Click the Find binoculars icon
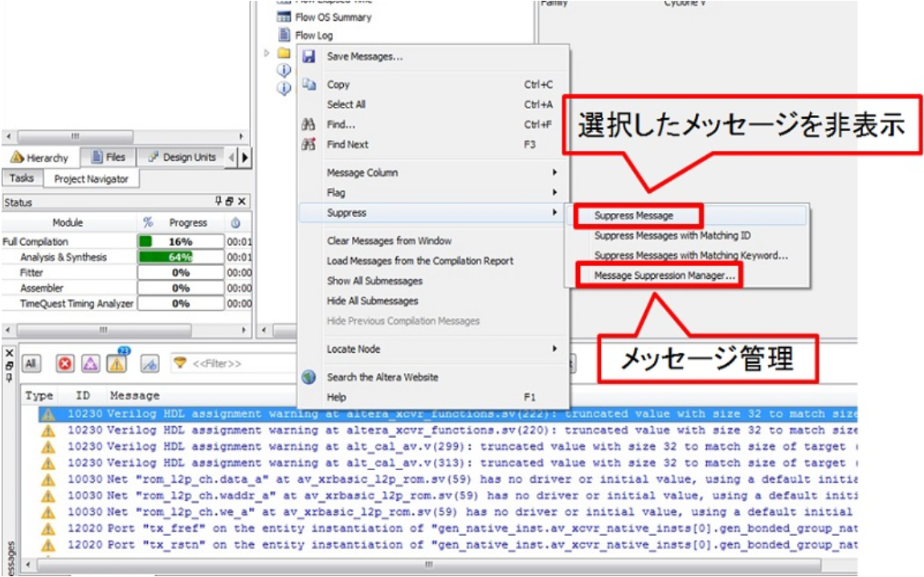This screenshot has width=924, height=577. click(309, 125)
